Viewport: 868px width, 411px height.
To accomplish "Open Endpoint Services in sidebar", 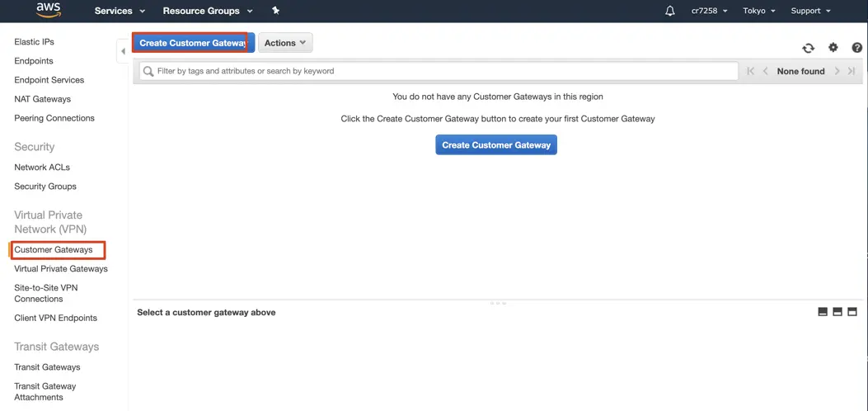I will click(49, 80).
